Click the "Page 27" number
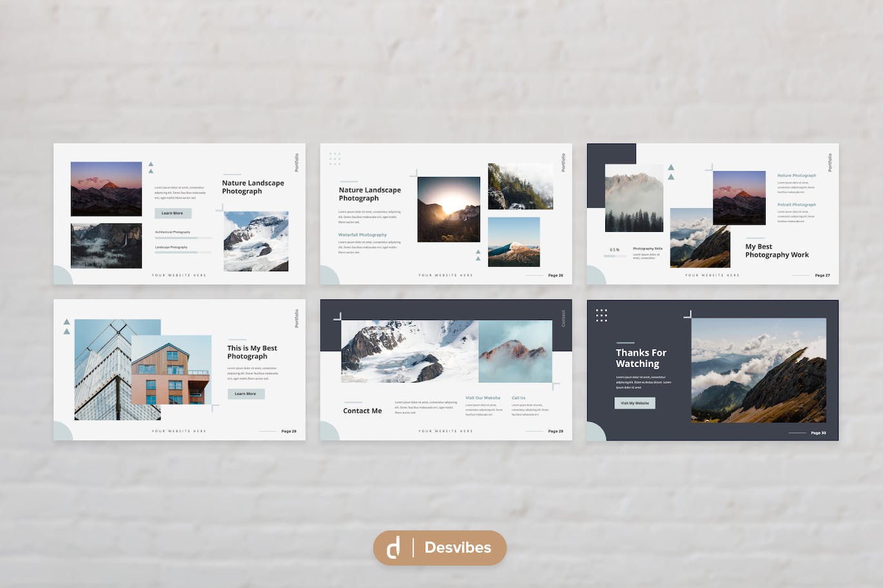 822,276
